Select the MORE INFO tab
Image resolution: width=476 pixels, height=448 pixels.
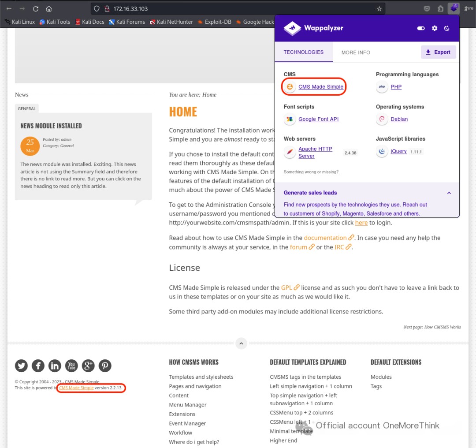(356, 52)
